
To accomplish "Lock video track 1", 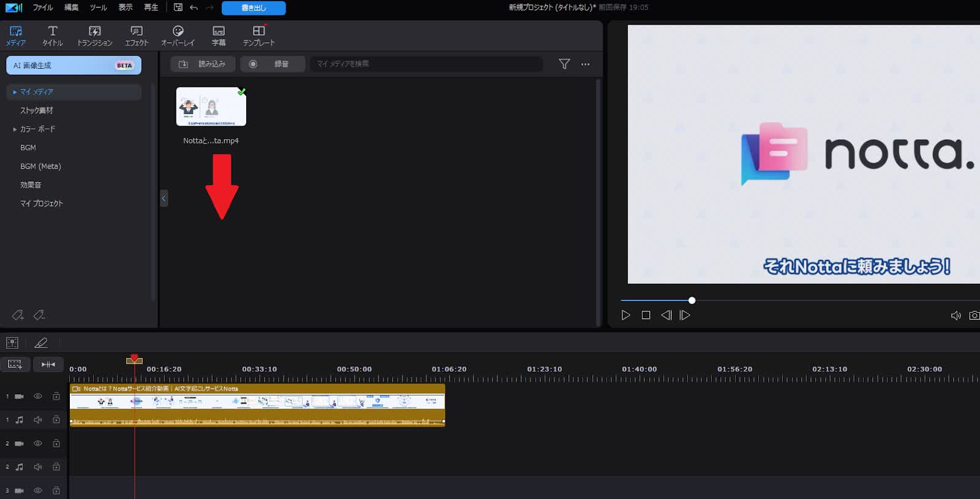I will point(56,397).
